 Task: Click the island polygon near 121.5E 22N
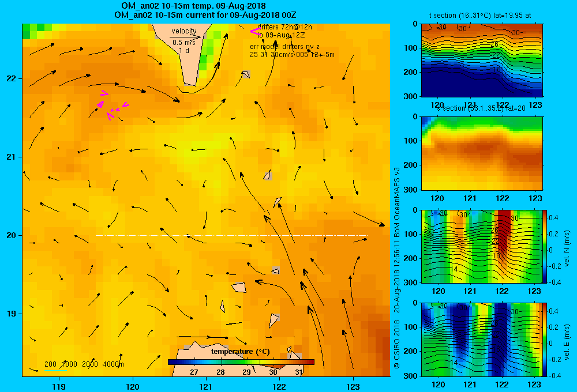point(245,74)
